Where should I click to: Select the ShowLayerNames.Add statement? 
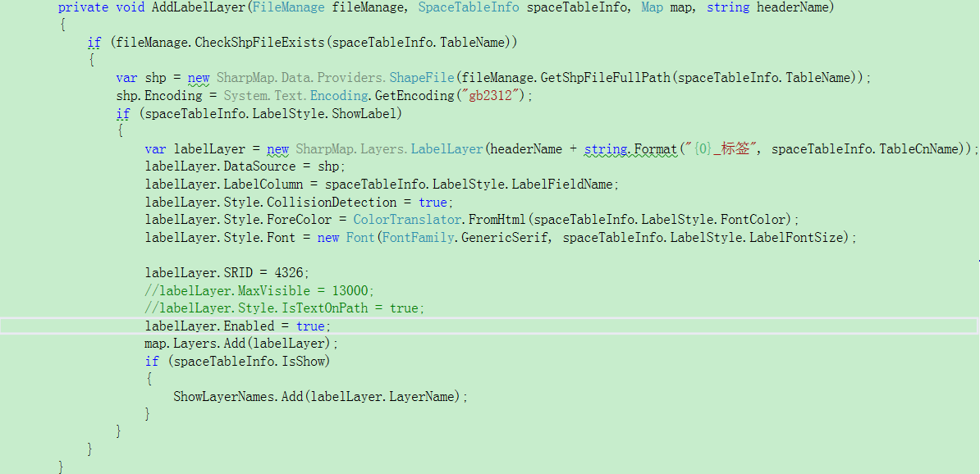click(318, 396)
